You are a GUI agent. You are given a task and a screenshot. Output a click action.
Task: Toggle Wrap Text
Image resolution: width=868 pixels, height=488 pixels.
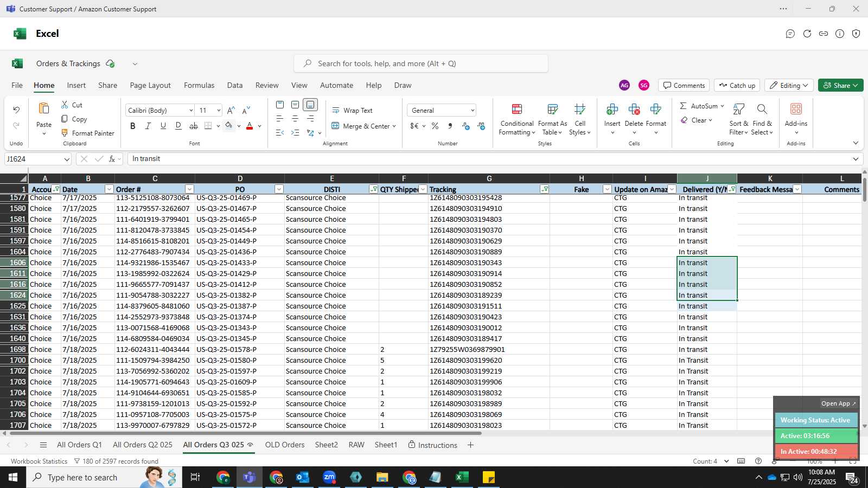click(352, 110)
